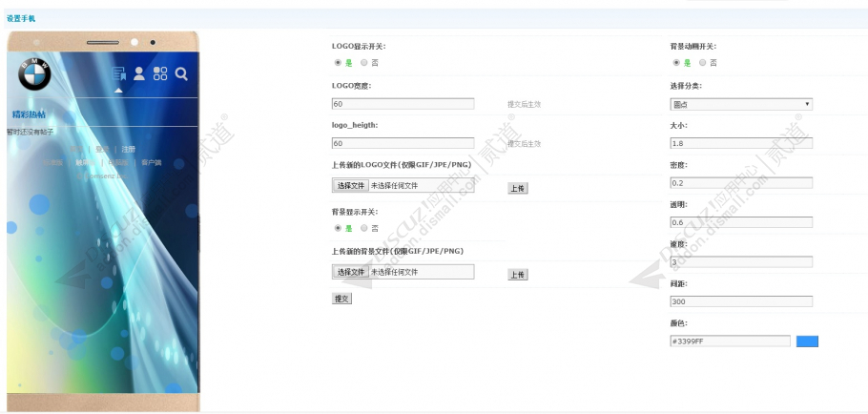Focus the logo_heigth input field

click(x=403, y=143)
